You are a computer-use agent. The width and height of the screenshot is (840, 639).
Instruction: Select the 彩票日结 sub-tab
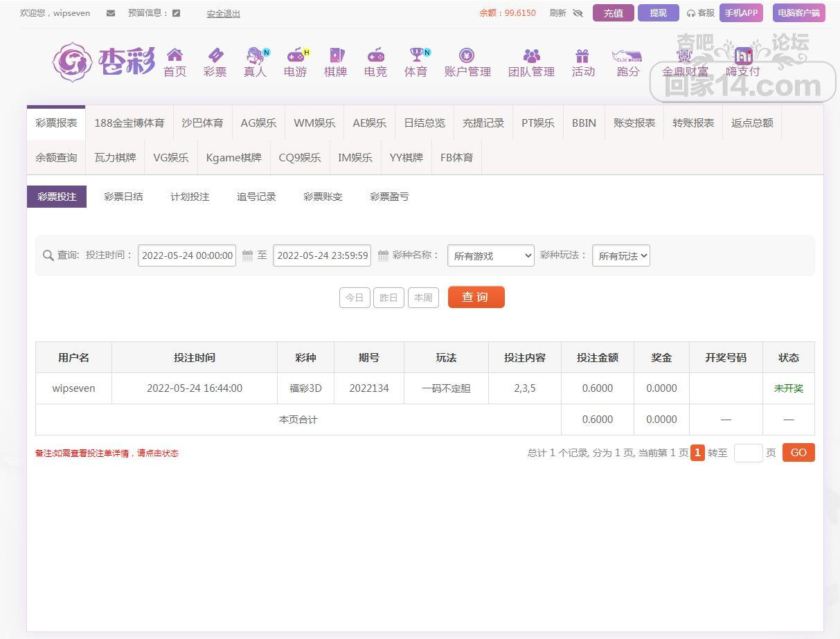(123, 197)
